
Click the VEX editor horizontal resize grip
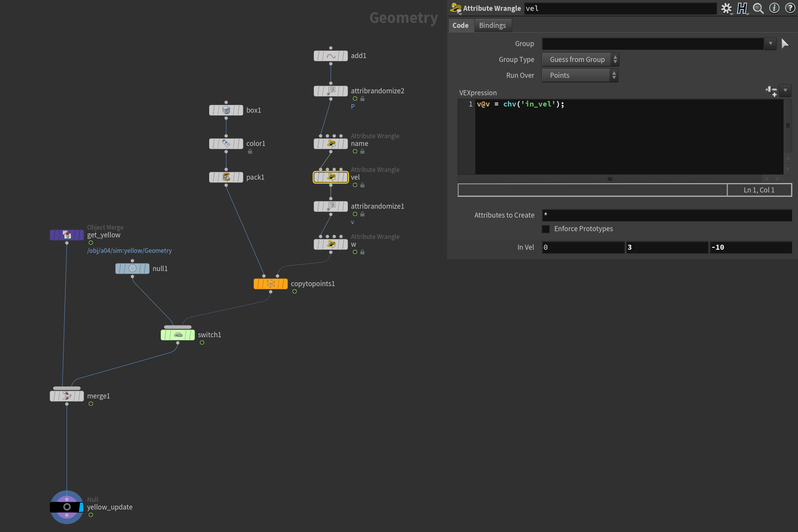[610, 179]
